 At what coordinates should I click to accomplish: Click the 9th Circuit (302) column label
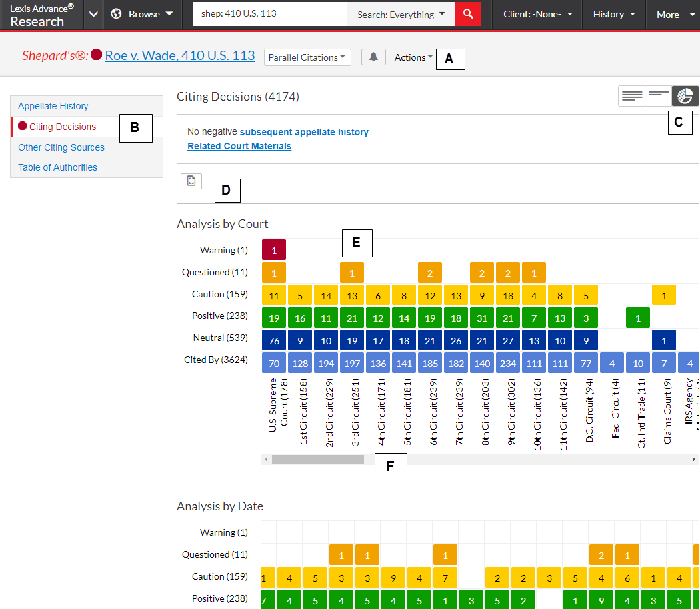[511, 412]
